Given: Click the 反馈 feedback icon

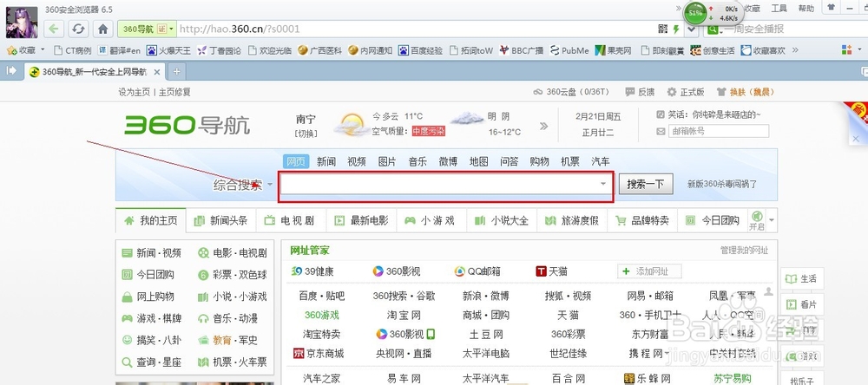Looking at the screenshot, I should pos(630,92).
